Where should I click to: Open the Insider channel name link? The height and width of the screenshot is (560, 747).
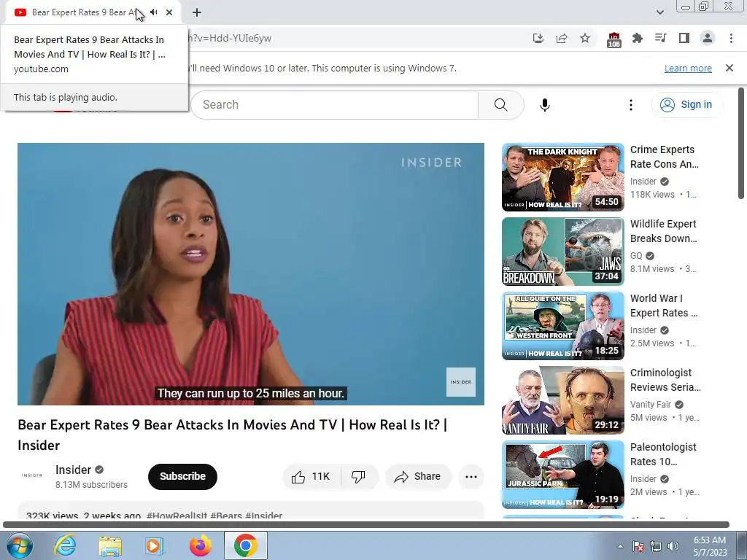click(x=73, y=470)
